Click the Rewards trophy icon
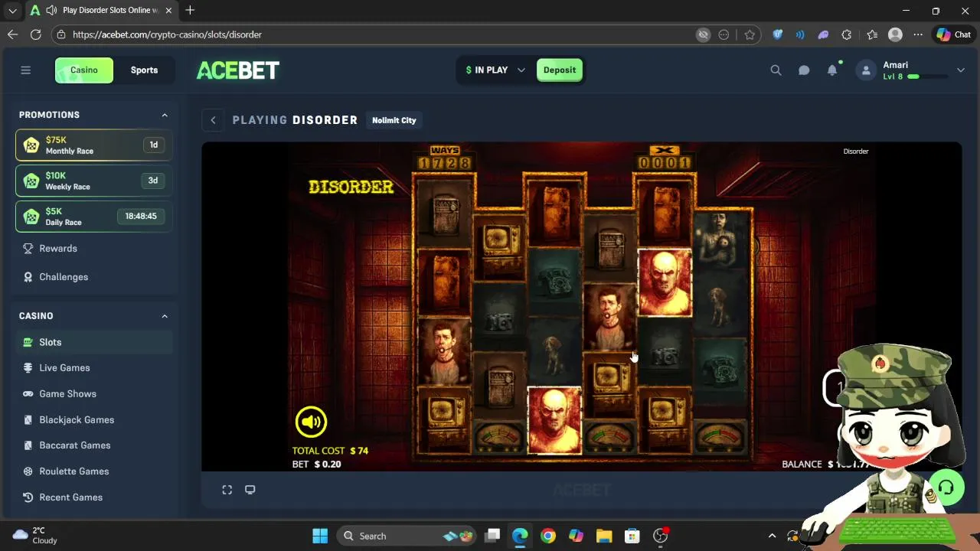 pyautogui.click(x=28, y=249)
